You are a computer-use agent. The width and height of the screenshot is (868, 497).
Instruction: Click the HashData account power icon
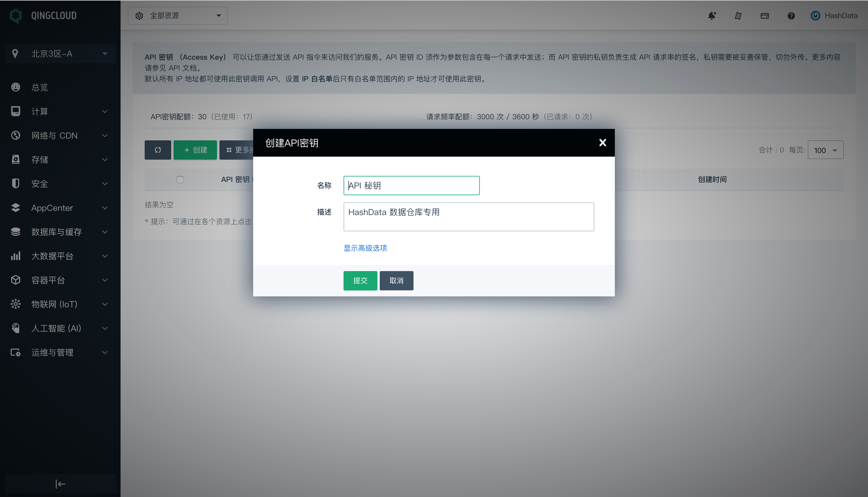click(x=816, y=16)
